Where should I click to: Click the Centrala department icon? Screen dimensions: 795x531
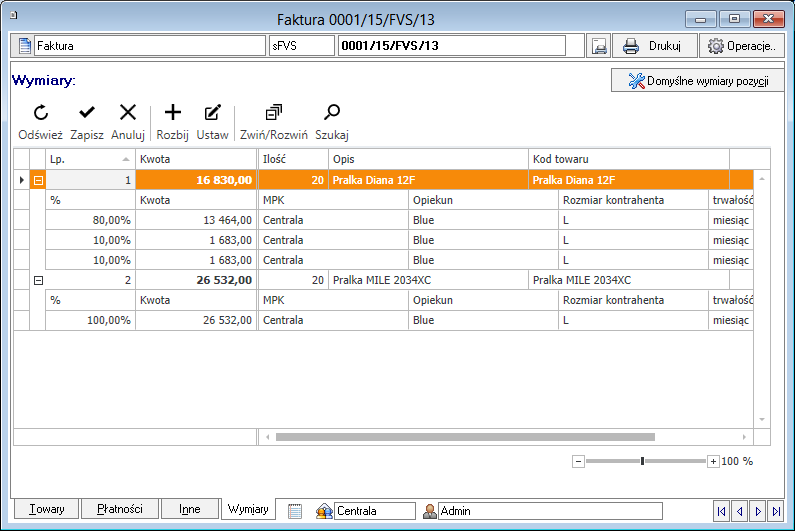[324, 511]
